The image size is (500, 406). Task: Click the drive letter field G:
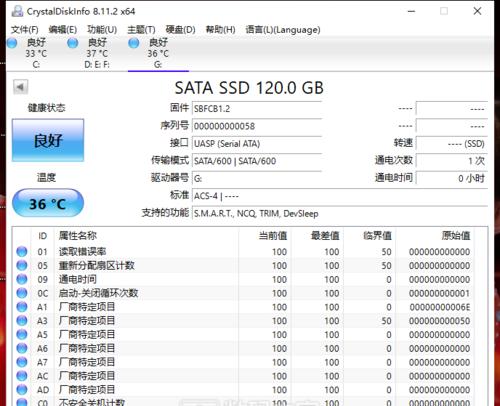[x=257, y=179]
